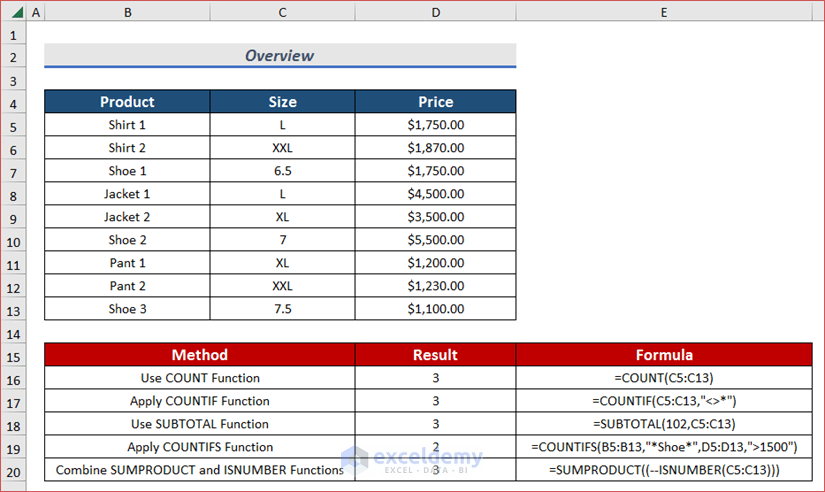Viewport: 825px width, 492px height.
Task: Click the Method header cell
Action: coord(200,355)
